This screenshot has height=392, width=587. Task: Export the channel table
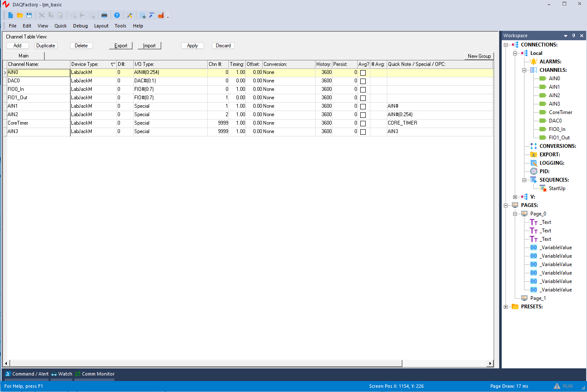pyautogui.click(x=120, y=45)
